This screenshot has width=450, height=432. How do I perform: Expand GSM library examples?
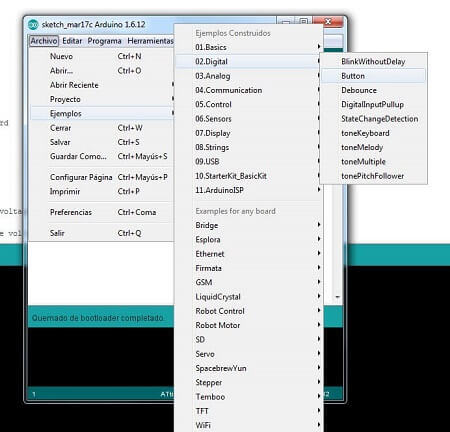tap(249, 283)
